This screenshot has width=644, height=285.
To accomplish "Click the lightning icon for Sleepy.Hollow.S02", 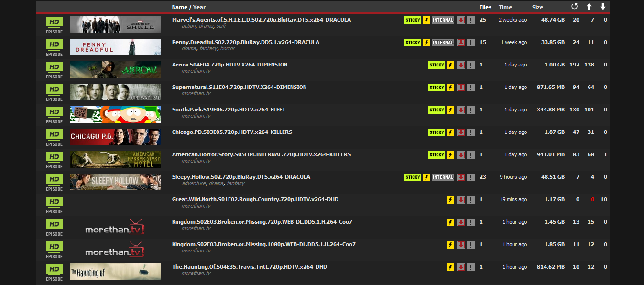I will (426, 177).
